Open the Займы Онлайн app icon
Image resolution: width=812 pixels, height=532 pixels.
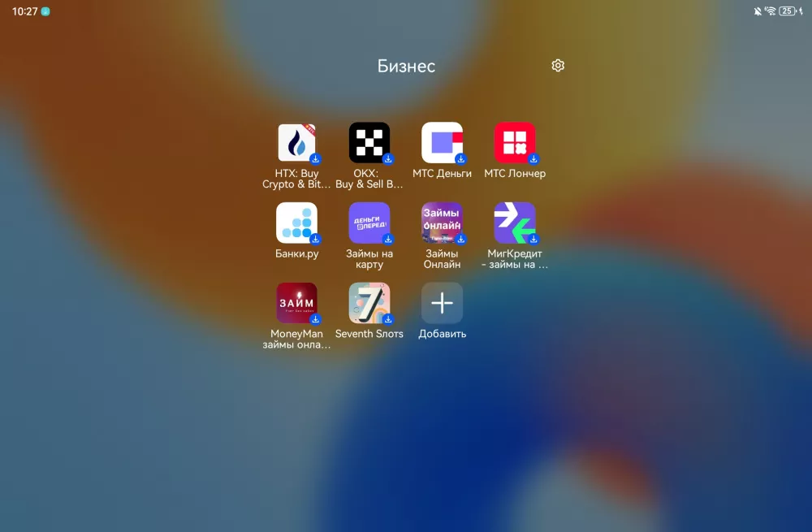click(442, 223)
